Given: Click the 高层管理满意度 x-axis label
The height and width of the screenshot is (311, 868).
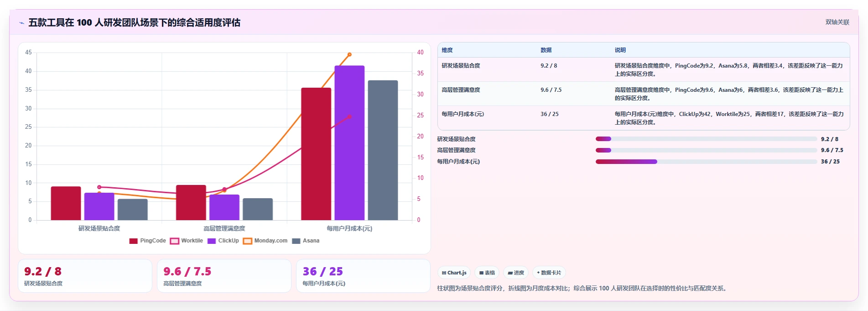Looking at the screenshot, I should 224,228.
